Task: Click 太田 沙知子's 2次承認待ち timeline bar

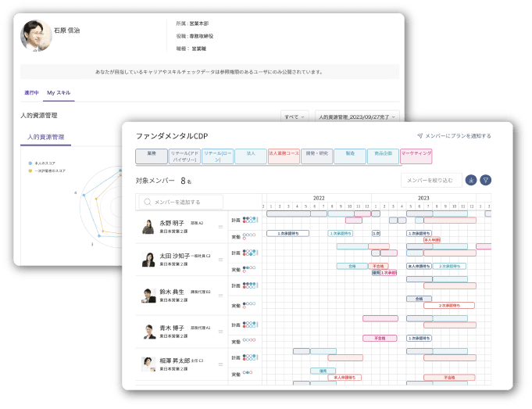Action: pyautogui.click(x=449, y=267)
